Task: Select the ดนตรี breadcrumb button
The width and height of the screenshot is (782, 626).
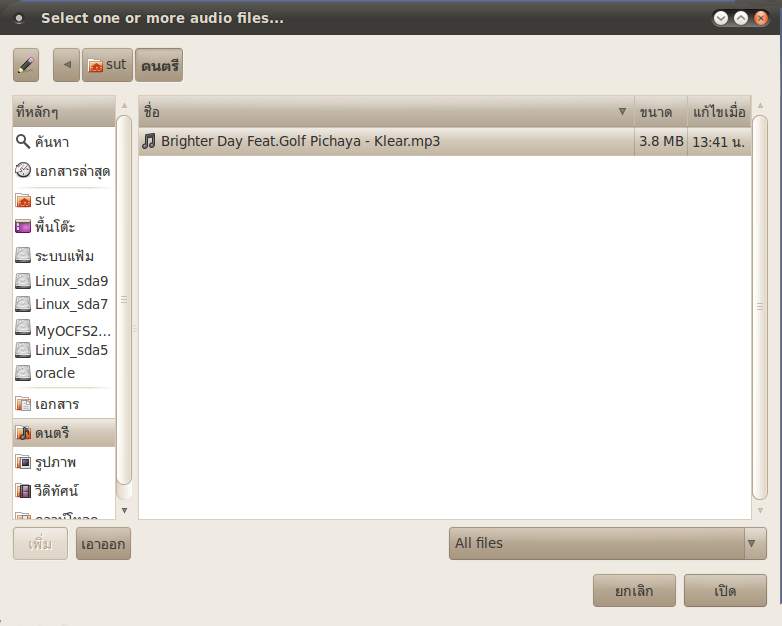Action: [x=159, y=65]
